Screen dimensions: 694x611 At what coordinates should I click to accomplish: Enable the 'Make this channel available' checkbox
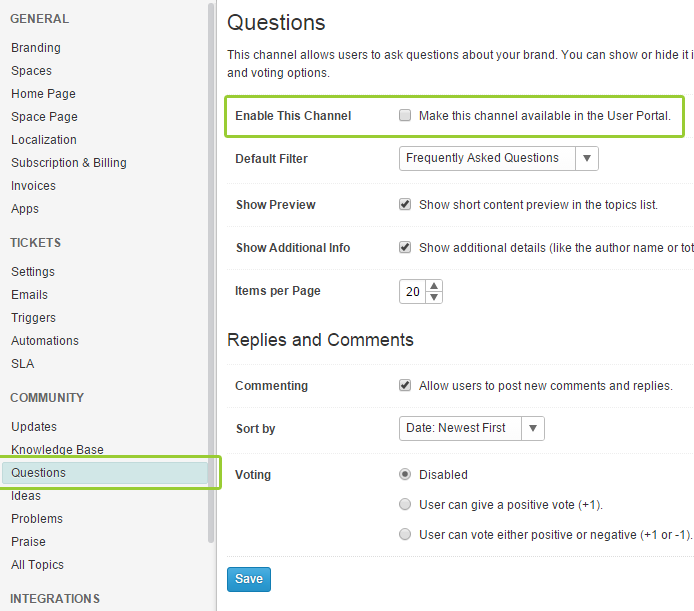coord(405,116)
